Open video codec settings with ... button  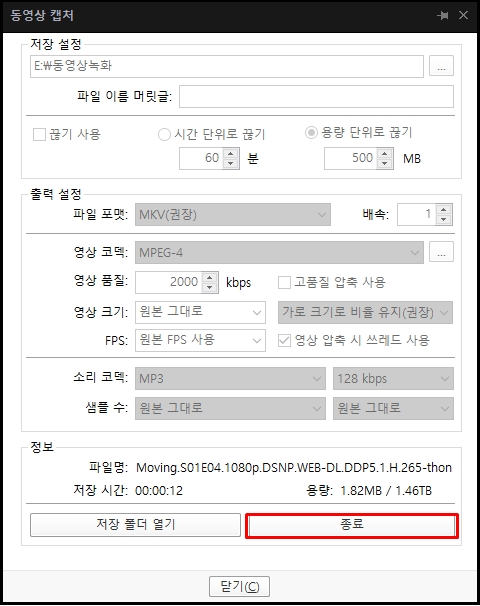click(441, 252)
